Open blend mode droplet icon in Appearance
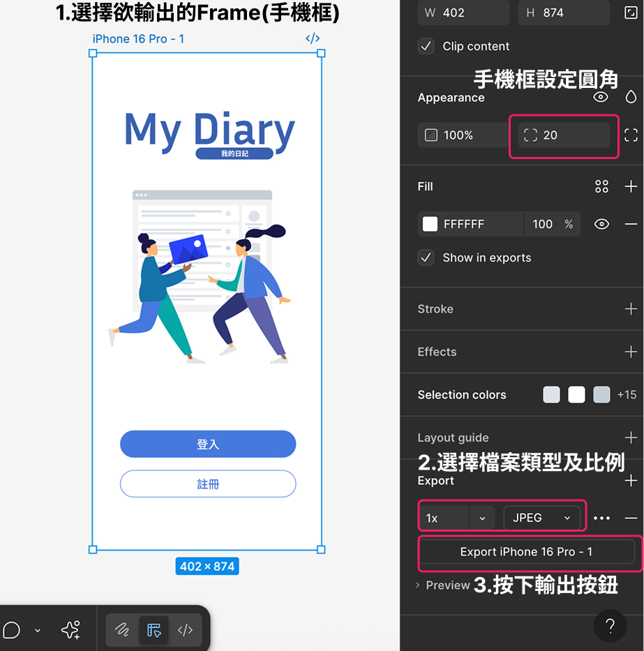644x651 pixels. 631,97
